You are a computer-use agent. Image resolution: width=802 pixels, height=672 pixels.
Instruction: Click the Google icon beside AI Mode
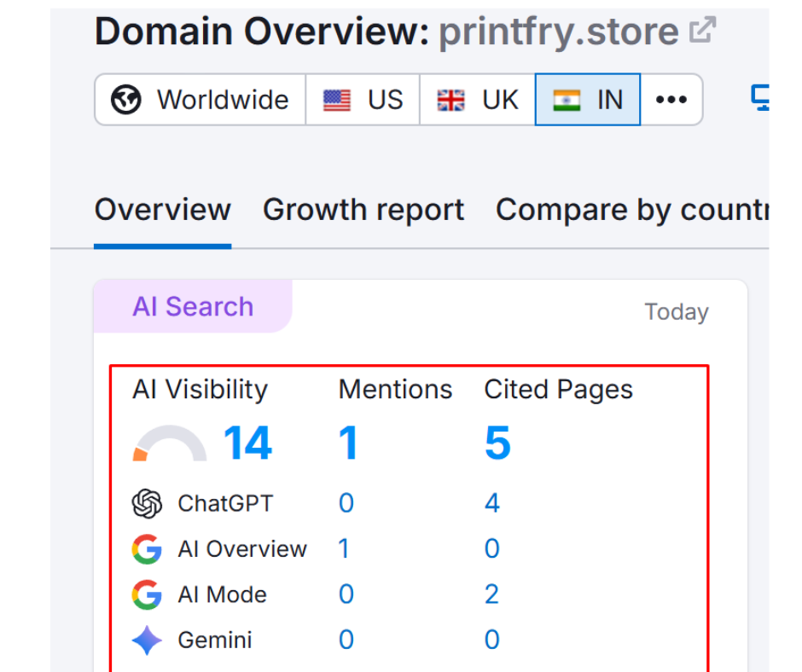tap(147, 594)
